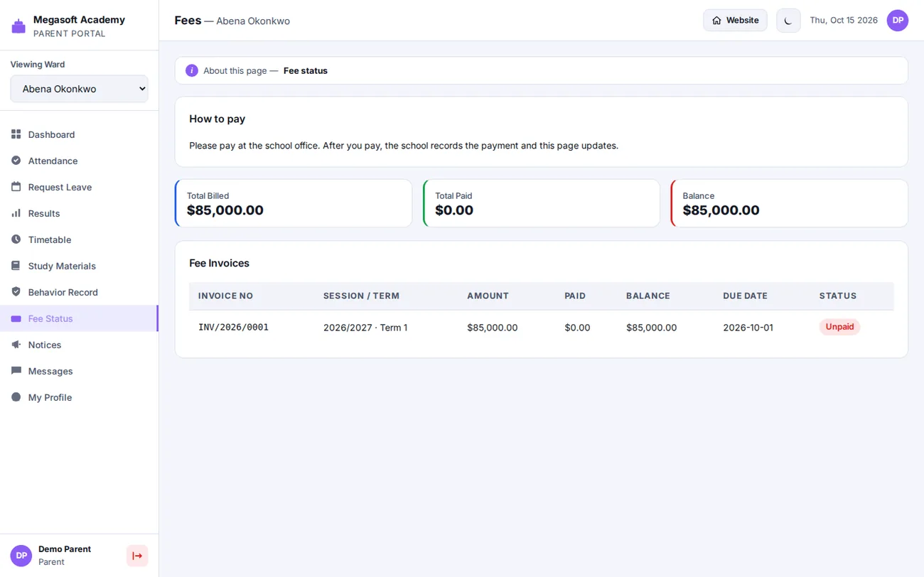This screenshot has height=577, width=924.
Task: Toggle dark mode with the moon button
Action: tap(788, 21)
